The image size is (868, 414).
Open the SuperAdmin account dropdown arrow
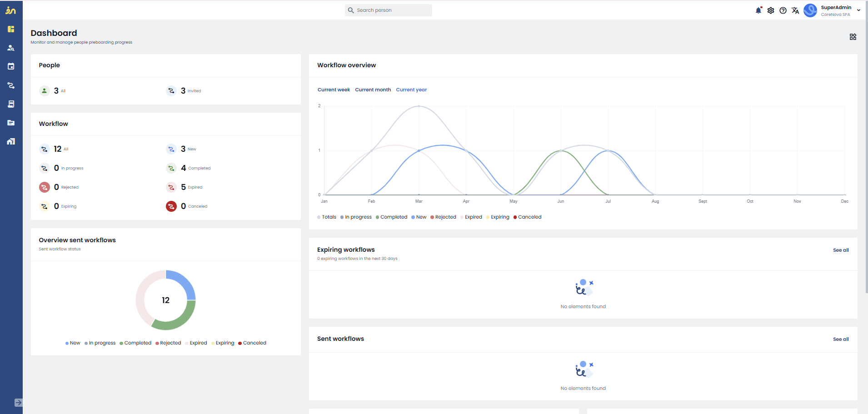click(x=858, y=10)
